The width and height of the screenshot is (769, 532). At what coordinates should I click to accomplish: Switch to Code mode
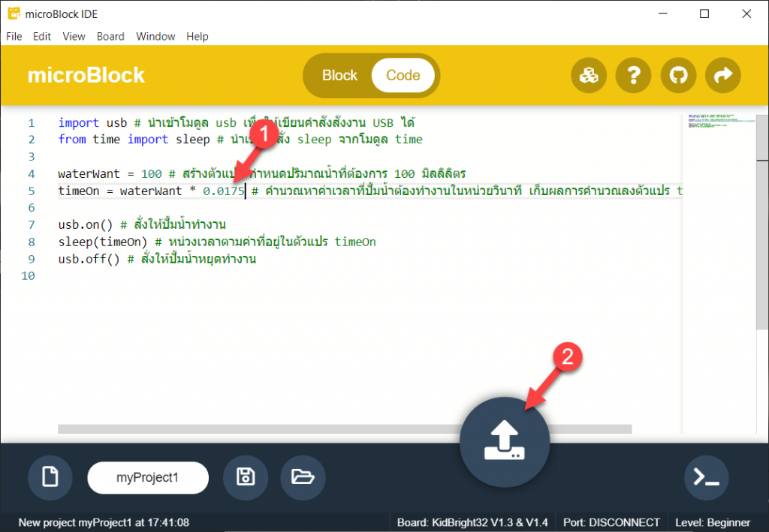pos(403,76)
